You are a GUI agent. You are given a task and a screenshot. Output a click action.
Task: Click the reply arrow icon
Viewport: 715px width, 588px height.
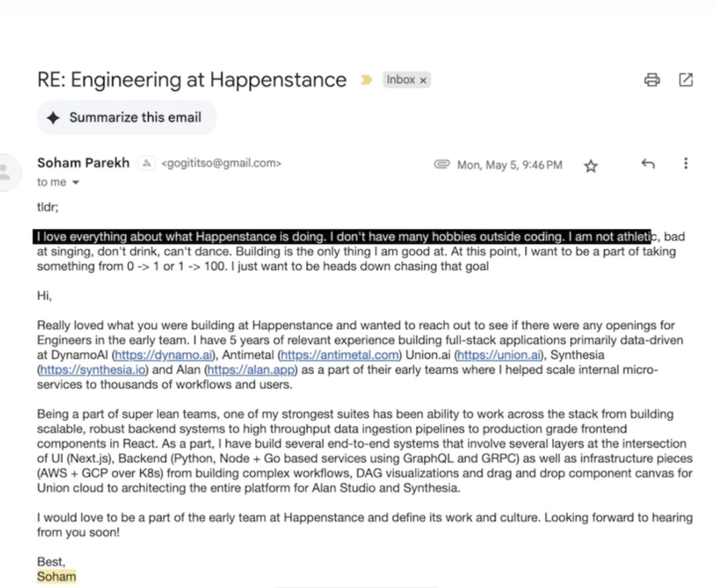pos(648,164)
